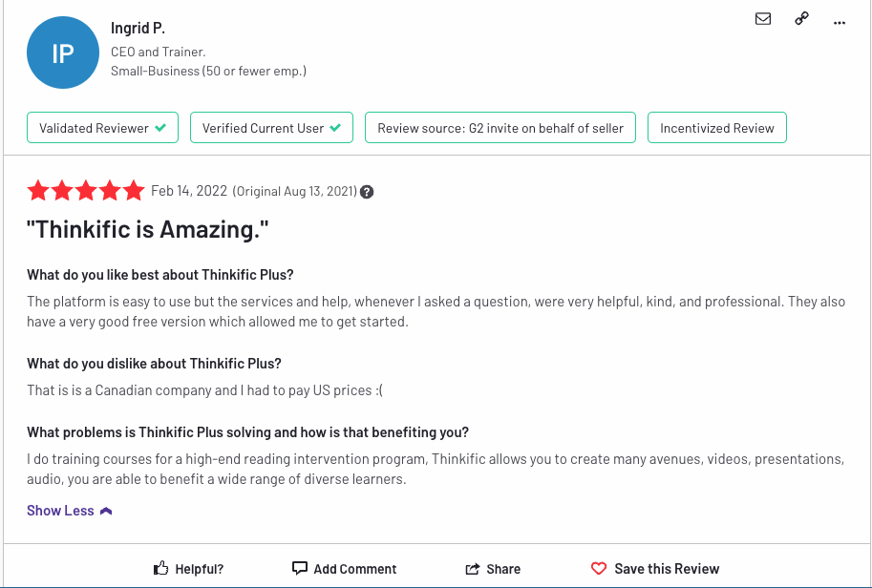Click the Add Comment label
The image size is (872, 588).
pyautogui.click(x=354, y=569)
